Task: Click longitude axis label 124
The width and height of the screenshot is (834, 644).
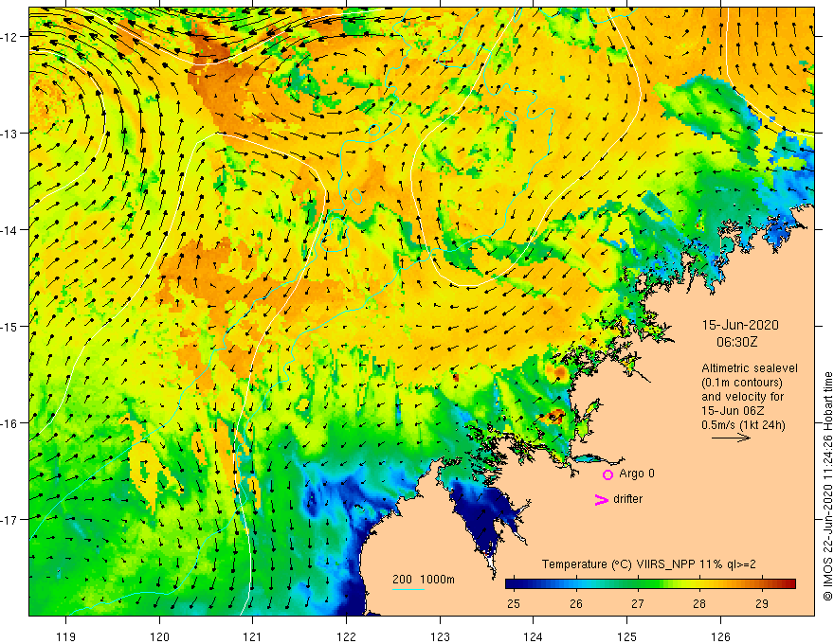Action: coord(534,636)
